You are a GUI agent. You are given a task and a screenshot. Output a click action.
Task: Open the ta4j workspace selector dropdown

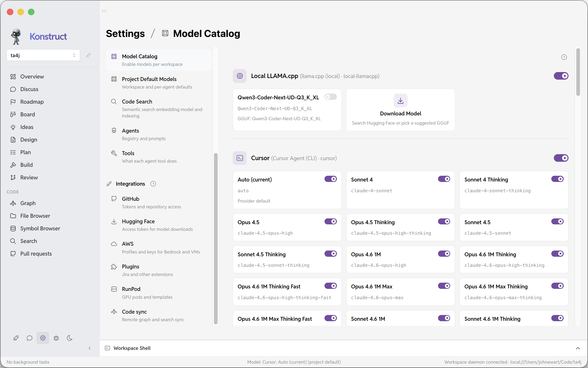43,55
